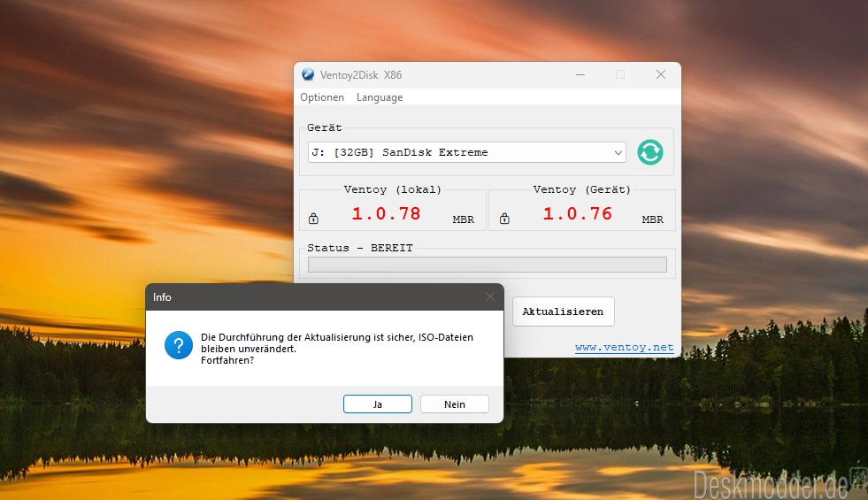Minimize the Ventoy2Disk window
The height and width of the screenshot is (500, 868).
[580, 74]
